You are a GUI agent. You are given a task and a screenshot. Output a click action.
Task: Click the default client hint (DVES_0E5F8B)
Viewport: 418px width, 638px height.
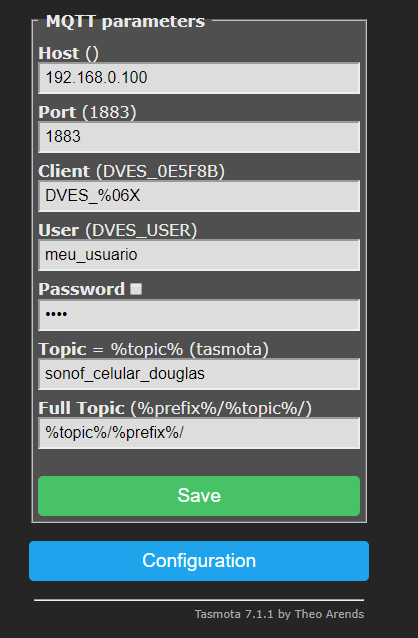(160, 171)
